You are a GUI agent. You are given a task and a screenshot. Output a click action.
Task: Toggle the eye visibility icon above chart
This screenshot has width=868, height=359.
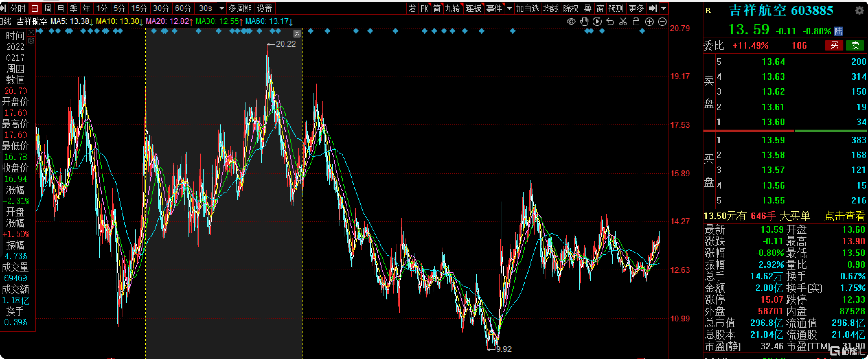click(571, 22)
